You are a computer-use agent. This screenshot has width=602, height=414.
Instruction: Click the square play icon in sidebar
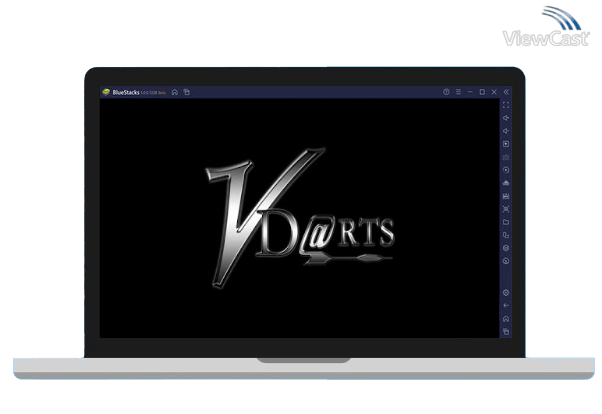click(506, 144)
